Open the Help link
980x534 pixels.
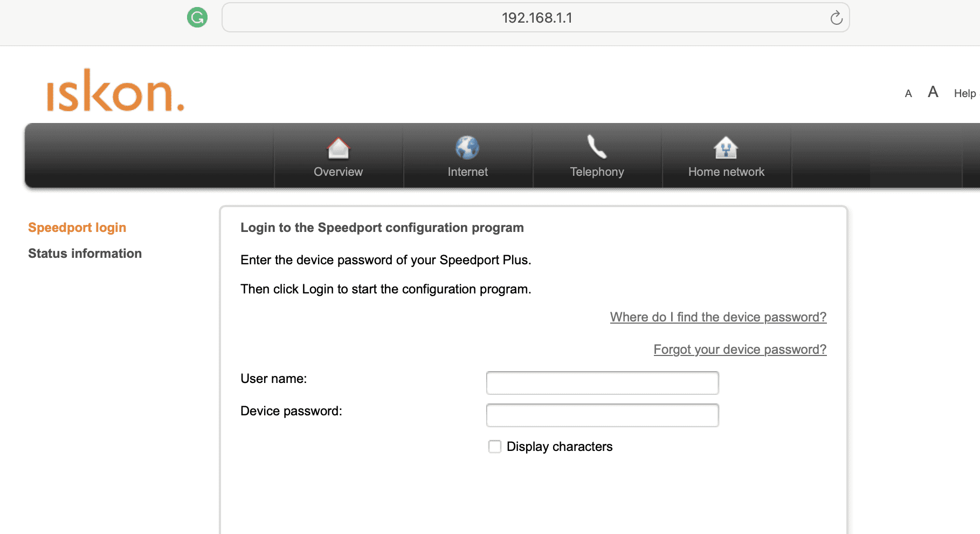point(964,93)
